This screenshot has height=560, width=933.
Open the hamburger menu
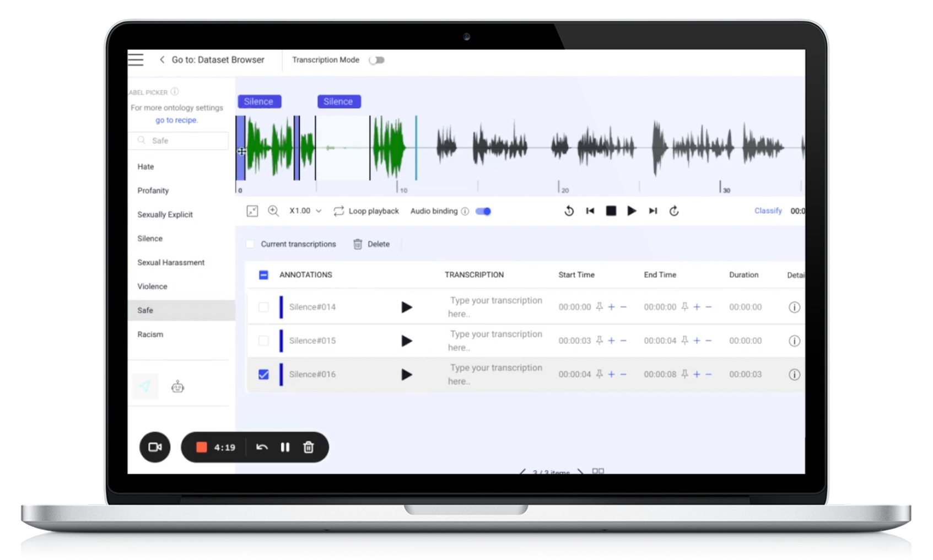tap(136, 60)
